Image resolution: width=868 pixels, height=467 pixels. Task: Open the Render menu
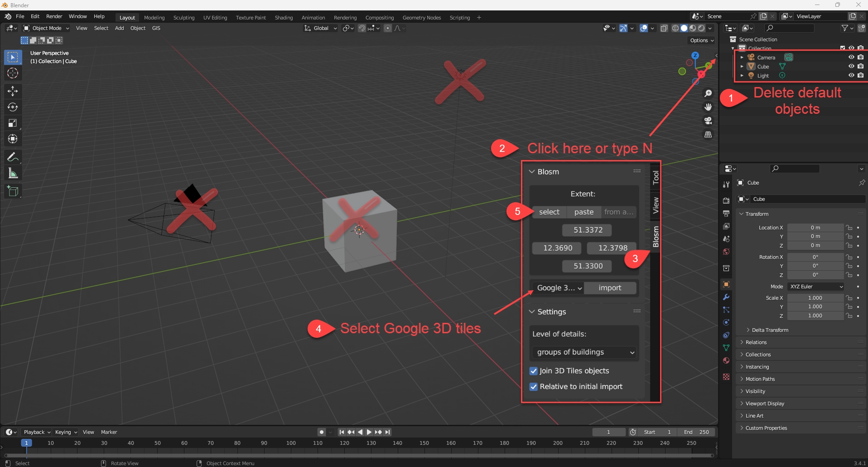(x=54, y=16)
